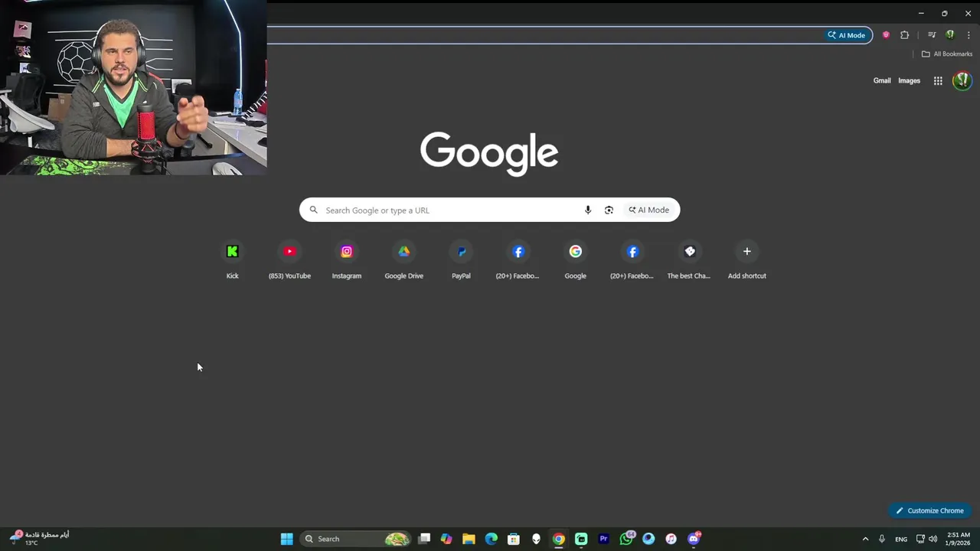Image resolution: width=980 pixels, height=551 pixels.
Task: Open the Windows Start menu
Action: [x=287, y=539]
